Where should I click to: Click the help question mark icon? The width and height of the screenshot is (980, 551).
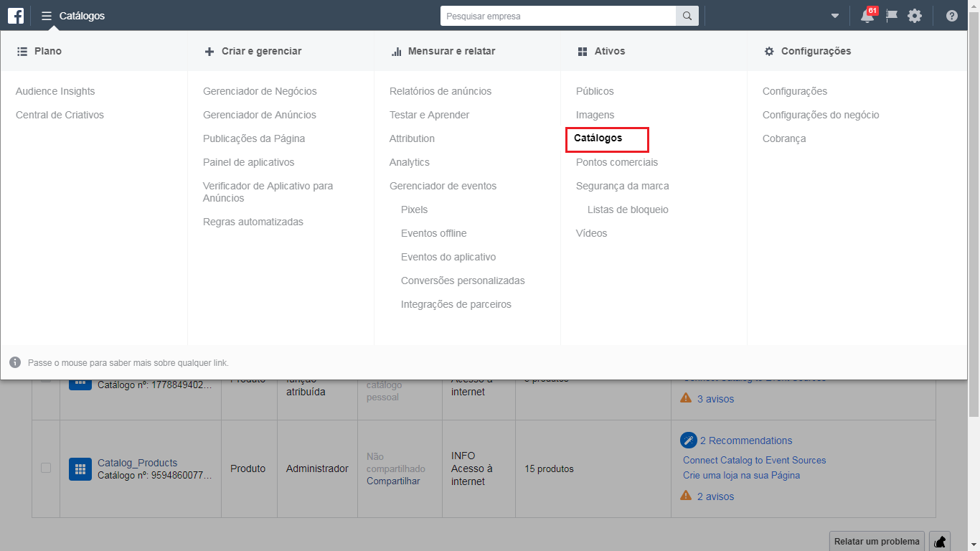click(952, 16)
